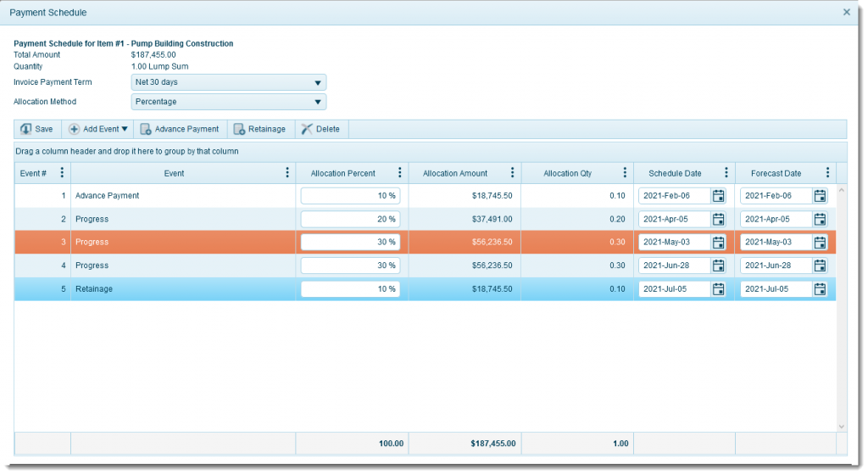This screenshot has height=475, width=868.
Task: Edit Schedule Date 2021-Apr-05 field
Action: coord(674,219)
